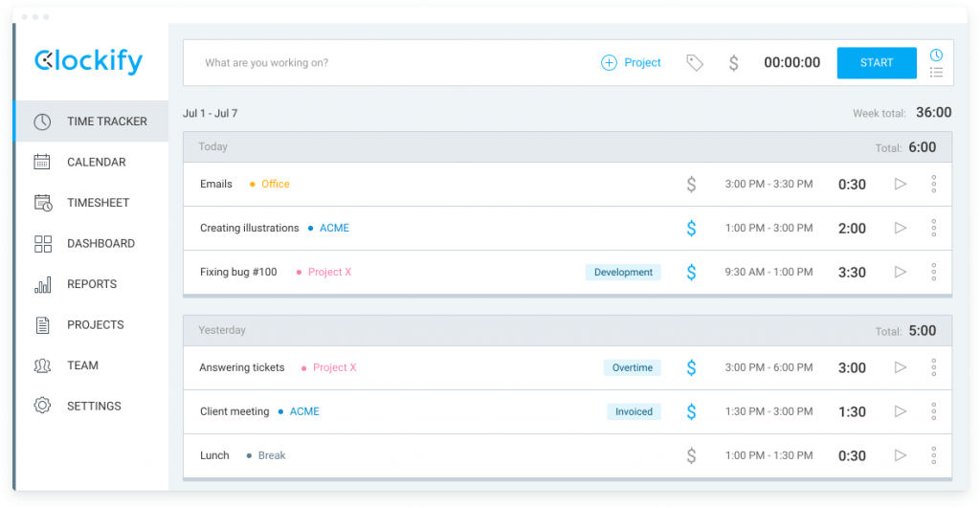The image size is (980, 508).
Task: Open the Team people icon
Action: pyautogui.click(x=42, y=365)
